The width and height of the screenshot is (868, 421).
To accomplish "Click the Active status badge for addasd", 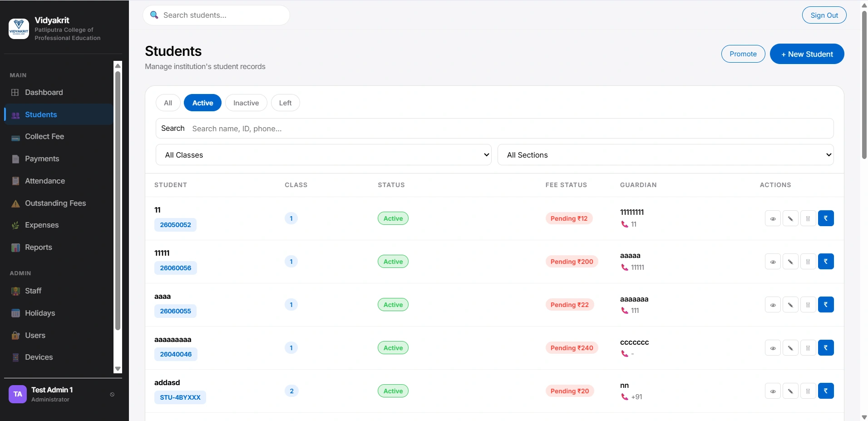I will pos(393,391).
